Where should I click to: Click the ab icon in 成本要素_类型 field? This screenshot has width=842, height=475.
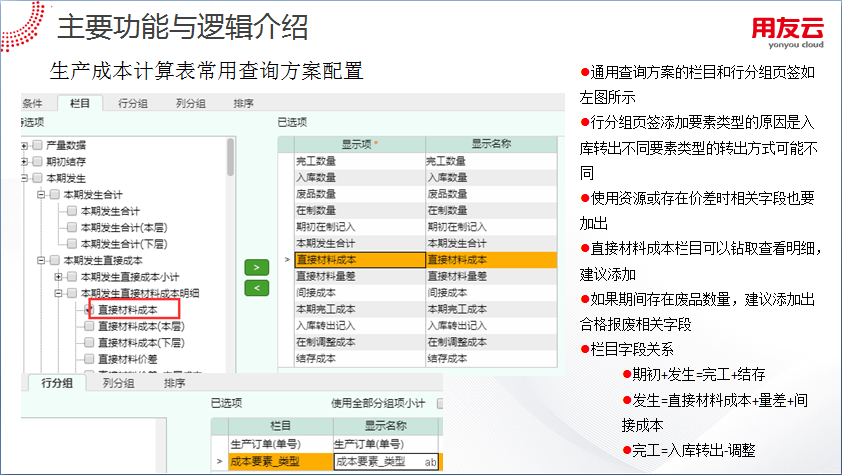coord(430,461)
